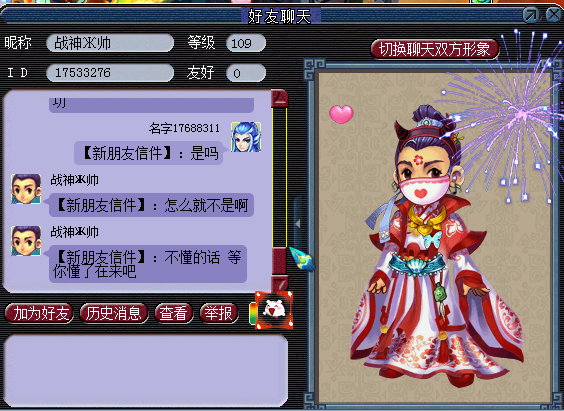The width and height of the screenshot is (564, 411).
Task: Click the scroll up arrow in chat
Action: pyautogui.click(x=279, y=98)
